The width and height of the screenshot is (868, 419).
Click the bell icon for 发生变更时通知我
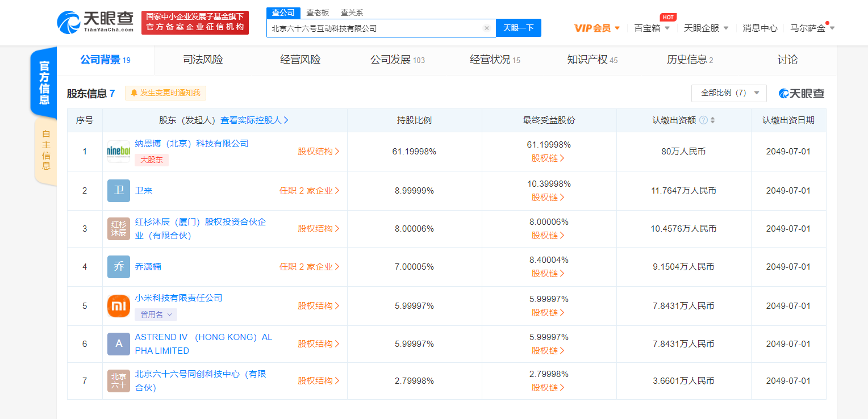[133, 93]
